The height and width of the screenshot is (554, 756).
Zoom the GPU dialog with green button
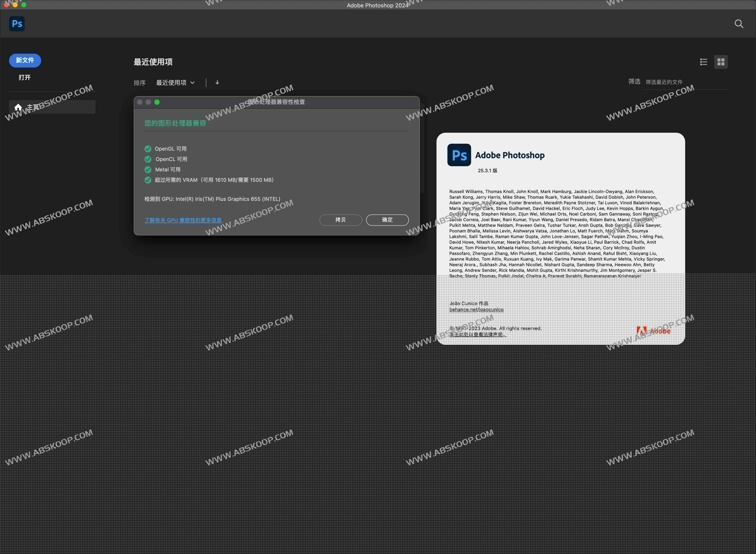point(157,102)
